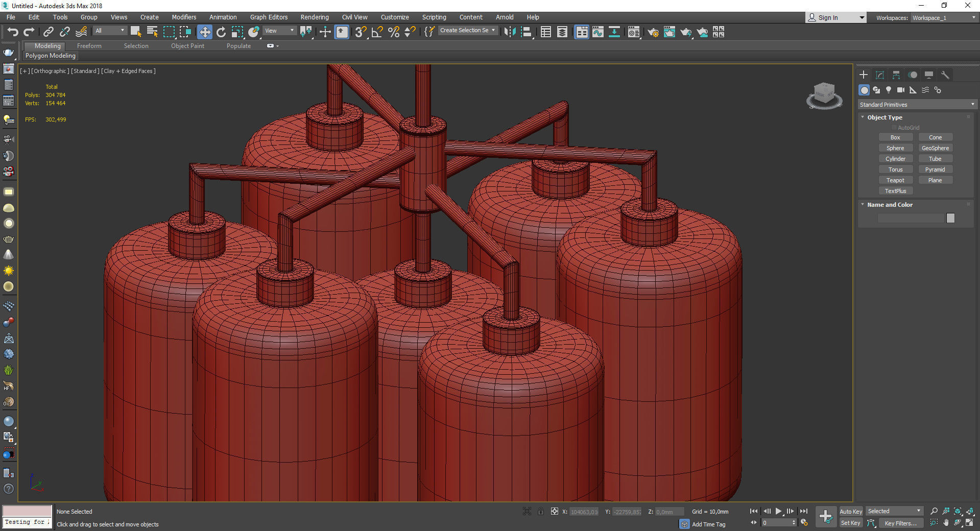Open the Curve Editor
Image resolution: width=980 pixels, height=531 pixels.
598,32
